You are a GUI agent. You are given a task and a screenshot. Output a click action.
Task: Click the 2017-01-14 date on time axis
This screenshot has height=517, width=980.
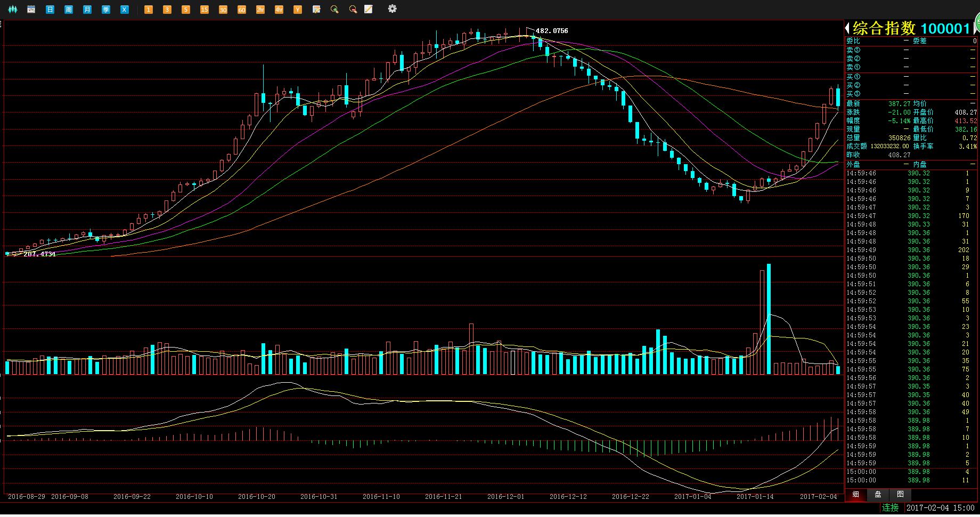(x=755, y=497)
